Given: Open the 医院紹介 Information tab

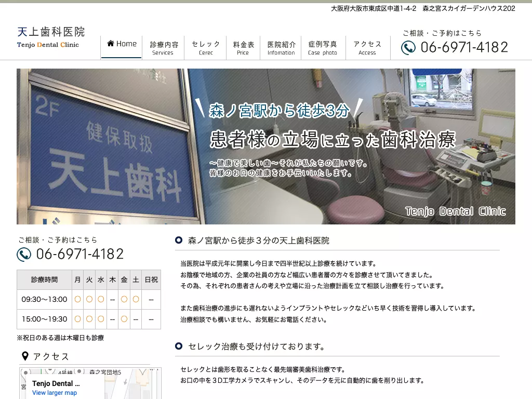Looking at the screenshot, I should click(x=281, y=48).
